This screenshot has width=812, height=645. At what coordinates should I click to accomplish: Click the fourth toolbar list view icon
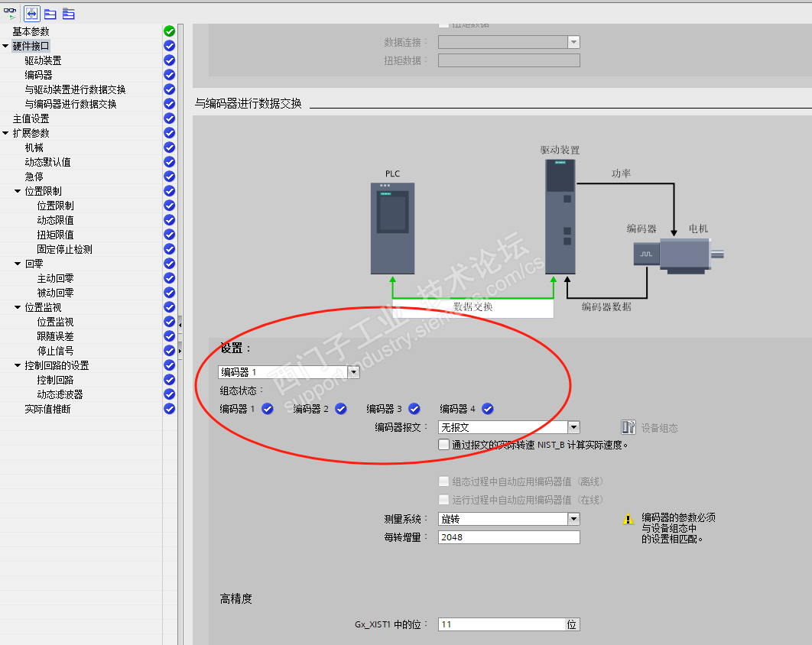(68, 14)
